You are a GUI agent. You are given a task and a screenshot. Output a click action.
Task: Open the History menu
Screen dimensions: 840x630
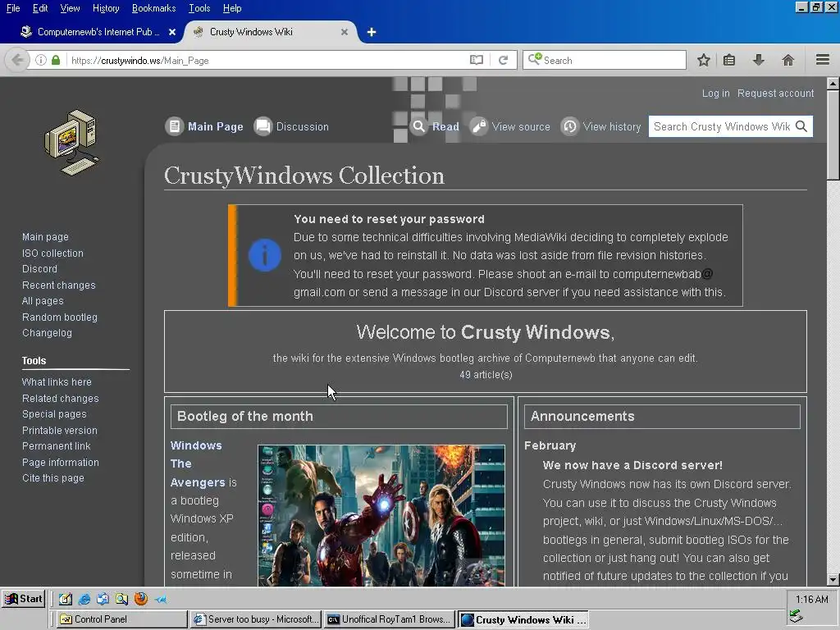click(106, 8)
